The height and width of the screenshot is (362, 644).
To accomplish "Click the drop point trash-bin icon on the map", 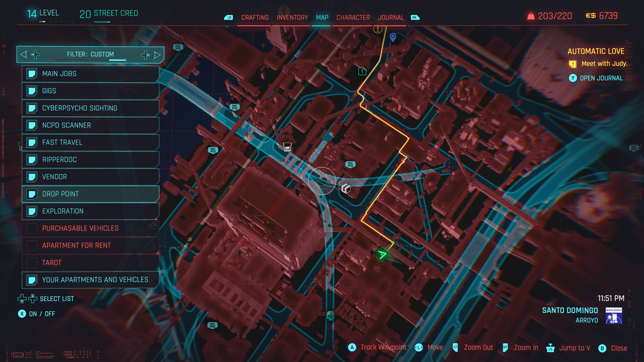I will 287,147.
